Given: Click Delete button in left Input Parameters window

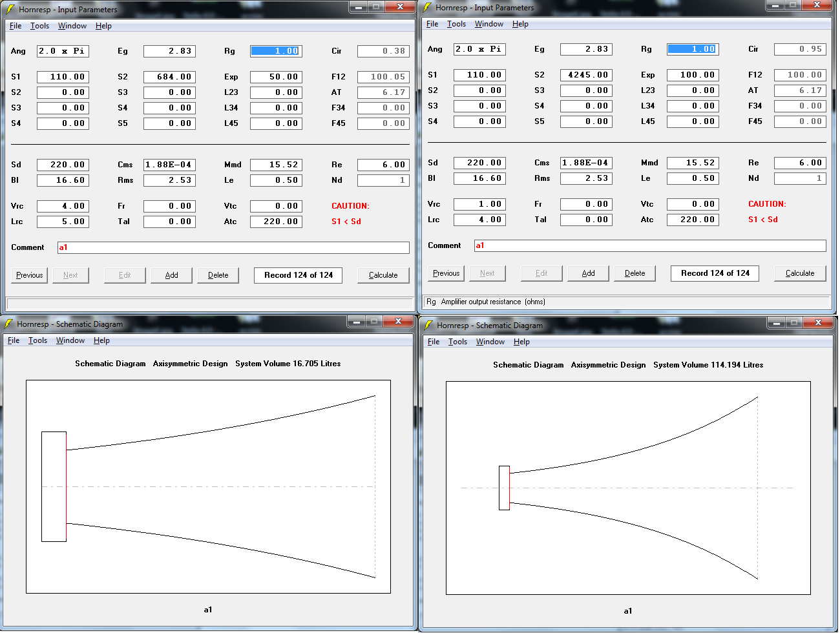Looking at the screenshot, I should [218, 275].
